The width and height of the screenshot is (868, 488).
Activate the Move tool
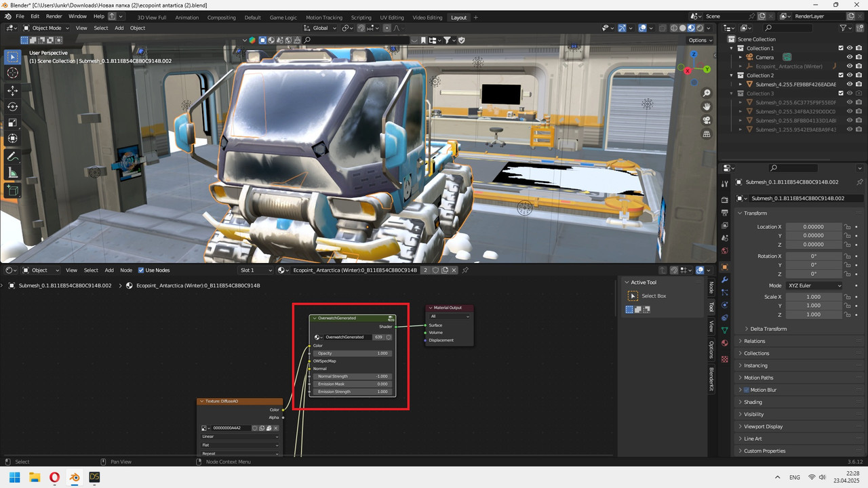(x=13, y=90)
